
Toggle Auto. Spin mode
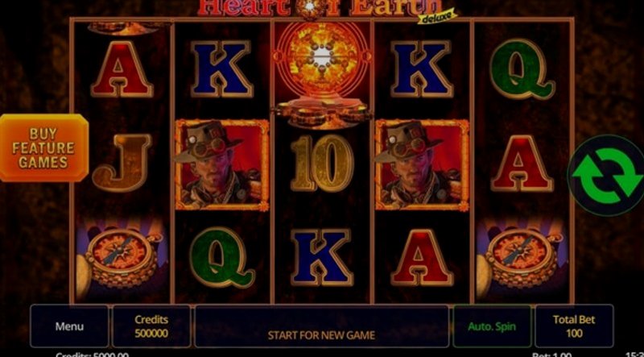click(x=492, y=326)
